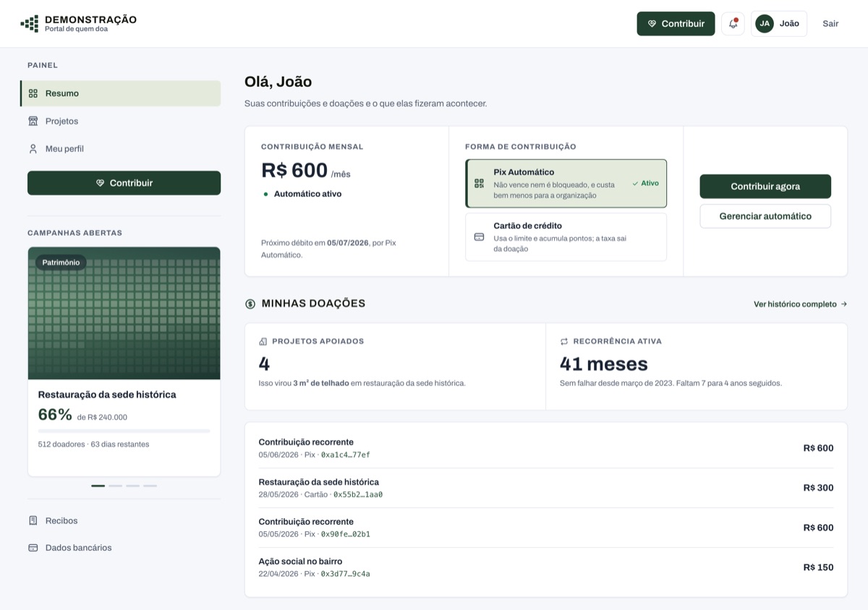Click the Recorrência Ativa repeat icon

pos(564,341)
